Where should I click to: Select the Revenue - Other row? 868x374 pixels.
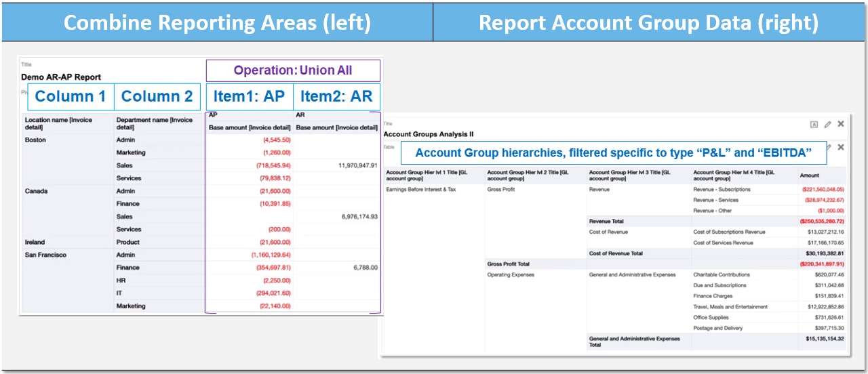tap(713, 211)
